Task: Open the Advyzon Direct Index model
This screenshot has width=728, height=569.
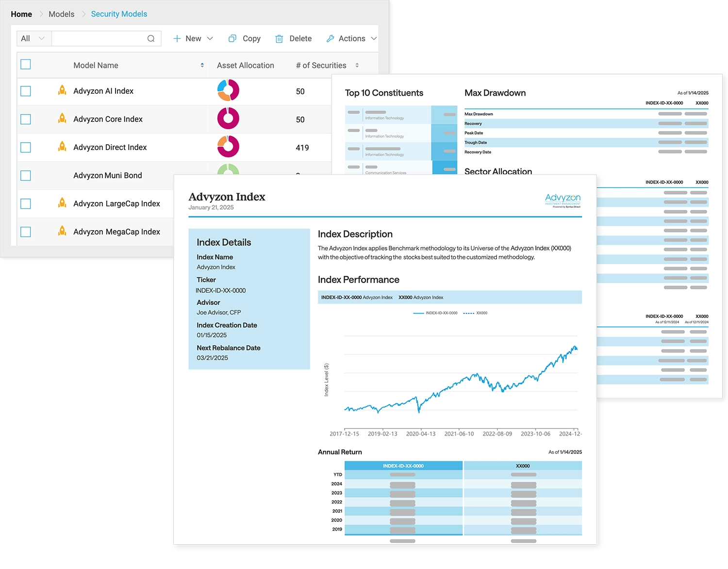Action: click(x=110, y=148)
